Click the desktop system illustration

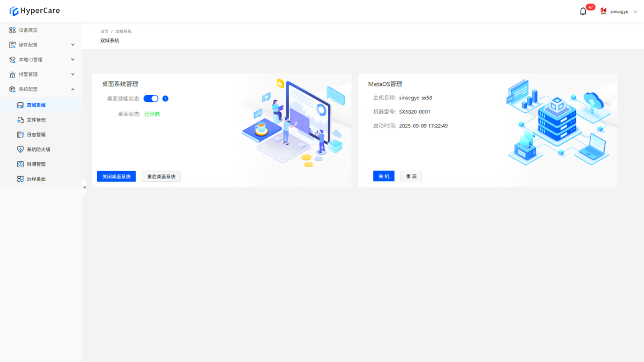[x=294, y=122]
